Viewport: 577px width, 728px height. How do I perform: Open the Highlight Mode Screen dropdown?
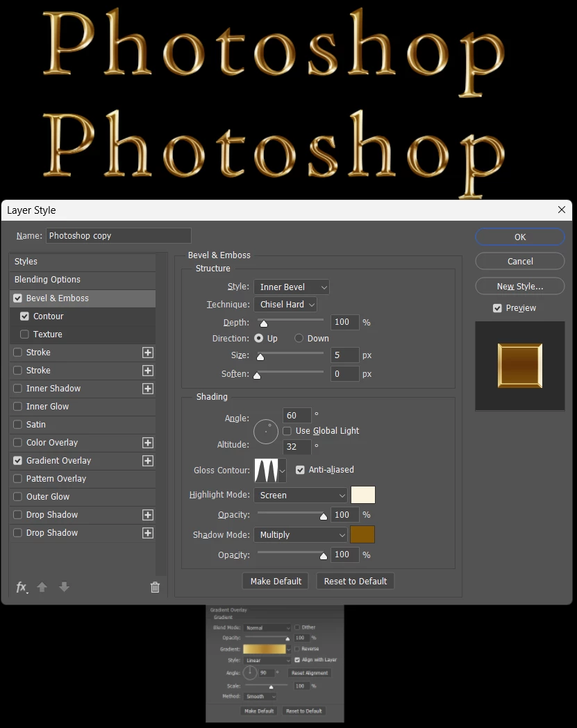coord(301,496)
